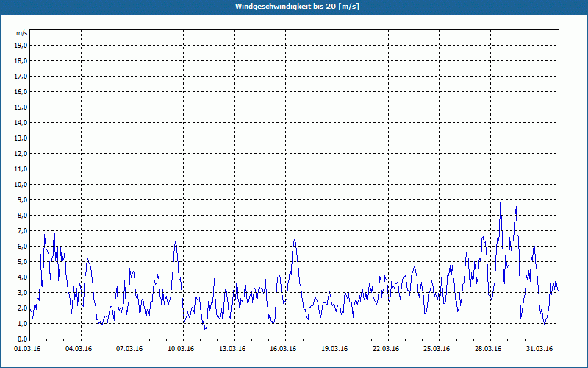Click the y-axis value '12,0'
The image size is (588, 368).
(21, 153)
